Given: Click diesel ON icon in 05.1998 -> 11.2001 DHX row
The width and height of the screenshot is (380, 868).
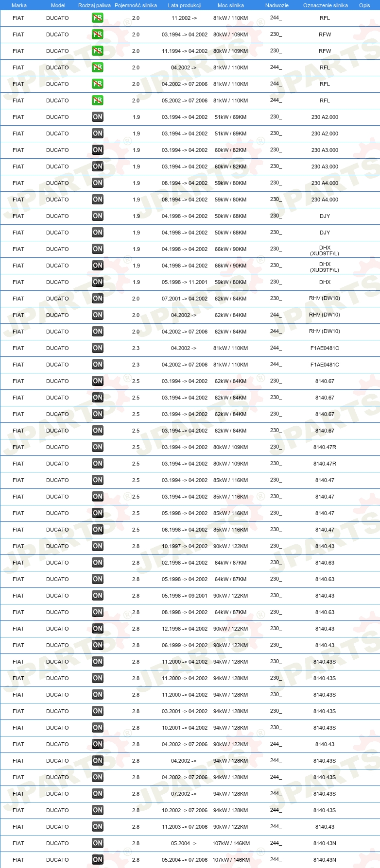Looking at the screenshot, I should pos(98,282).
